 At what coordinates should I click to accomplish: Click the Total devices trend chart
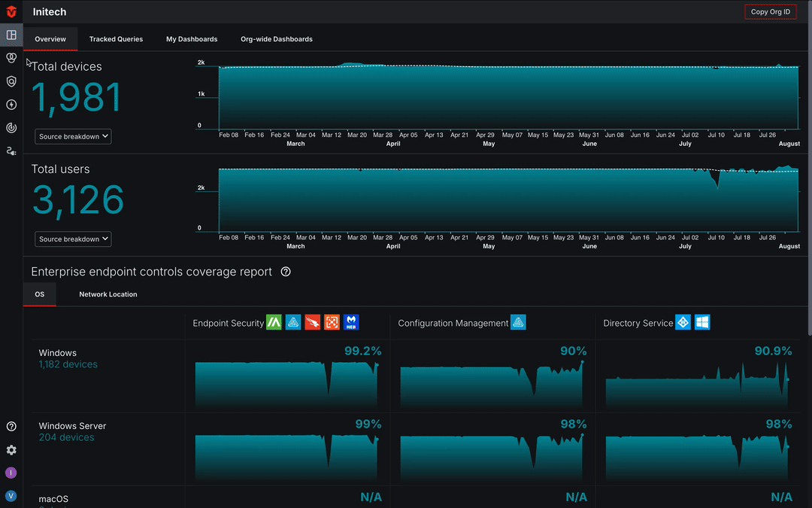click(508, 96)
